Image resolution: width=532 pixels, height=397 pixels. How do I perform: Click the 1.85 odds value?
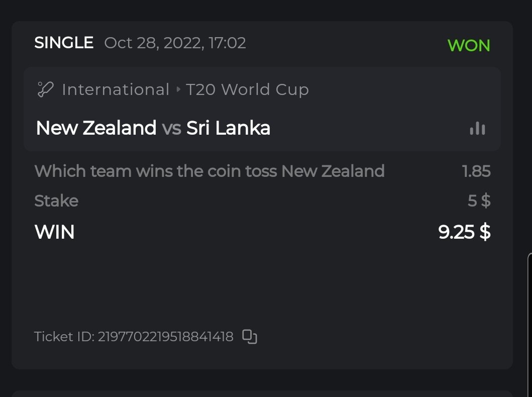[476, 171]
